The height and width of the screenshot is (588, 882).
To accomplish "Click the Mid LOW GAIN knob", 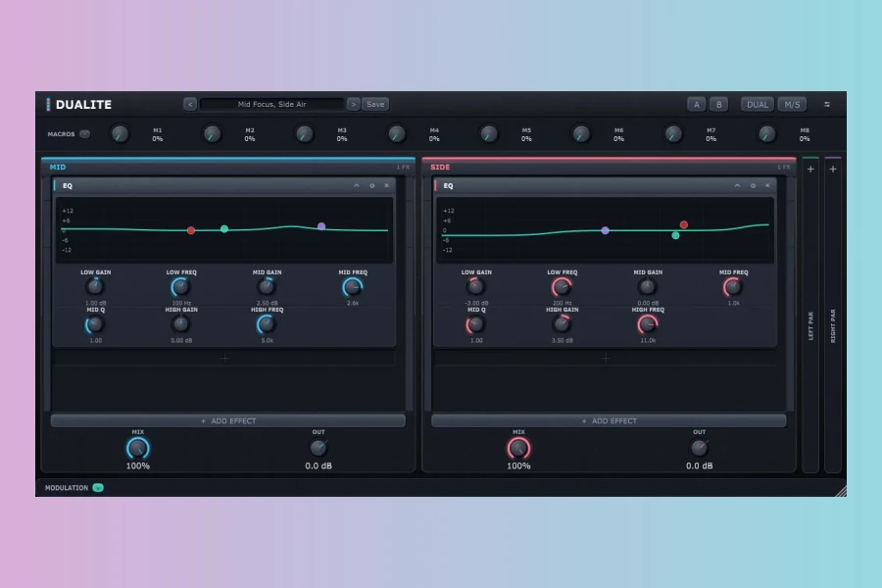I will 95,287.
